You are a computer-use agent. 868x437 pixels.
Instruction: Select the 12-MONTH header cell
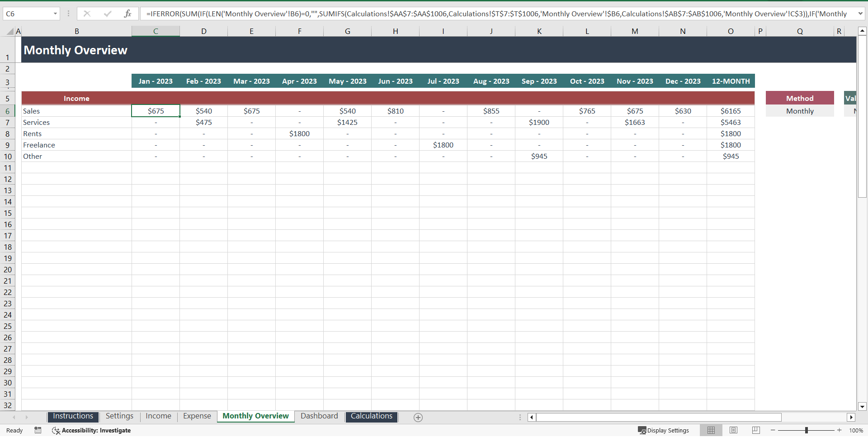coord(731,81)
